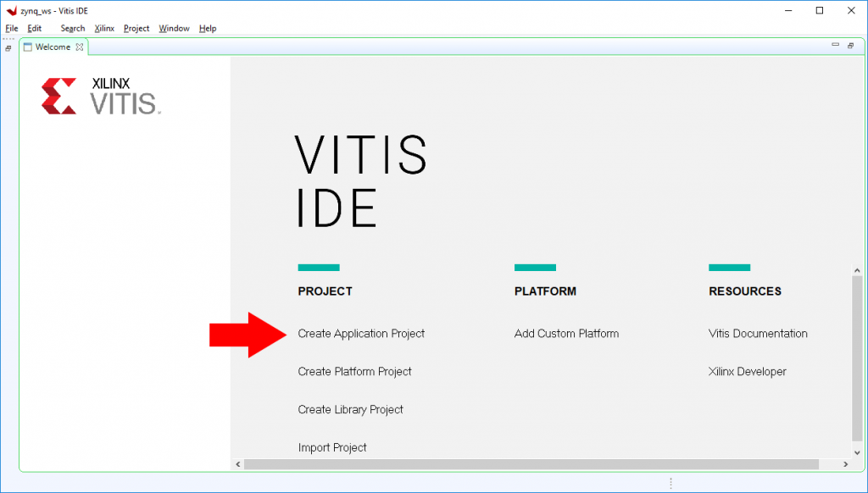Click the Vitis app icon in title bar
The width and height of the screenshot is (868, 493).
10,10
